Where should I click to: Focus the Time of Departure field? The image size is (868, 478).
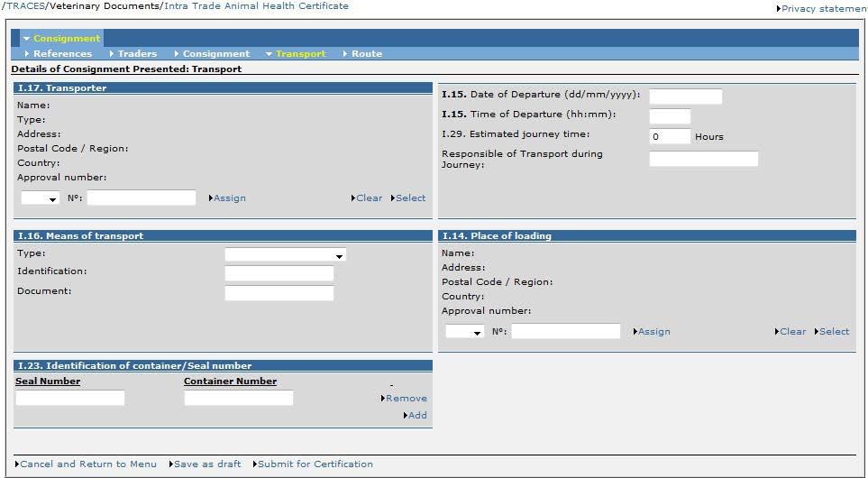pos(670,116)
